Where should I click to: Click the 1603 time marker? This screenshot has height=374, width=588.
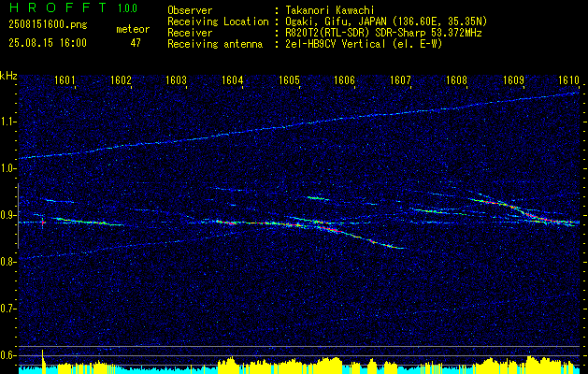point(177,79)
